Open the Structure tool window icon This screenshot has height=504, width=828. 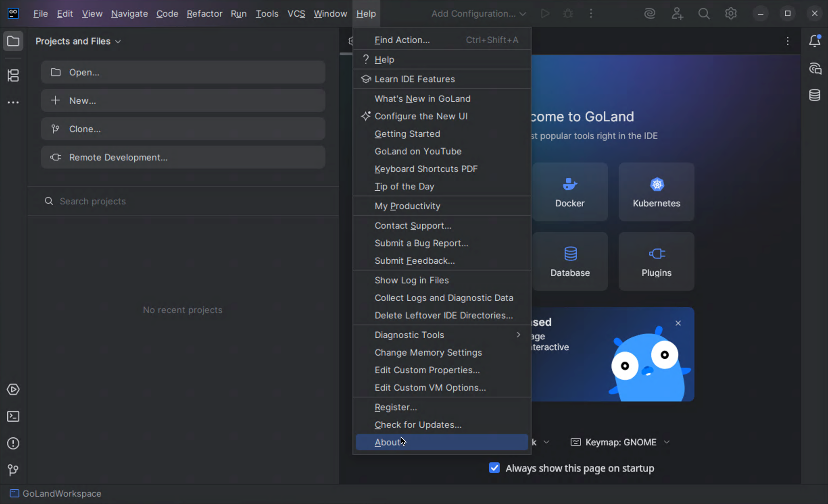(x=13, y=75)
